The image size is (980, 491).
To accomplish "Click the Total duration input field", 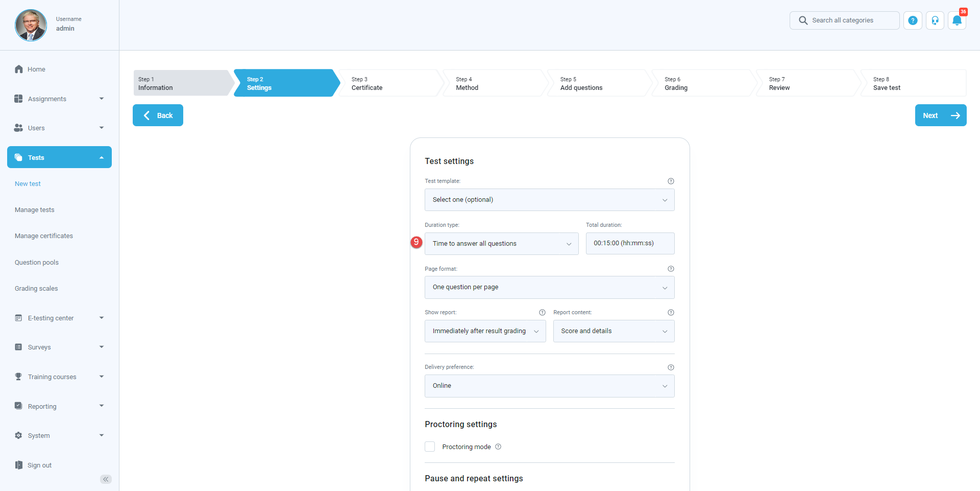I will (x=630, y=244).
